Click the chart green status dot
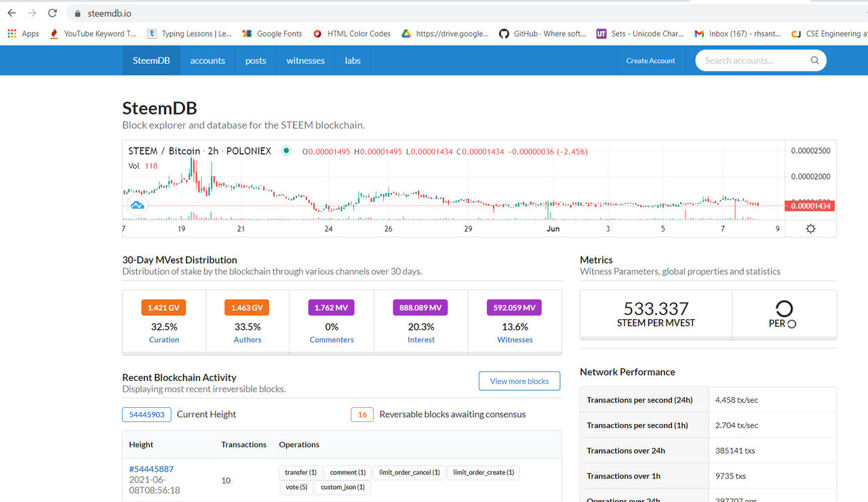Viewport: 868px width, 502px height. coord(286,150)
